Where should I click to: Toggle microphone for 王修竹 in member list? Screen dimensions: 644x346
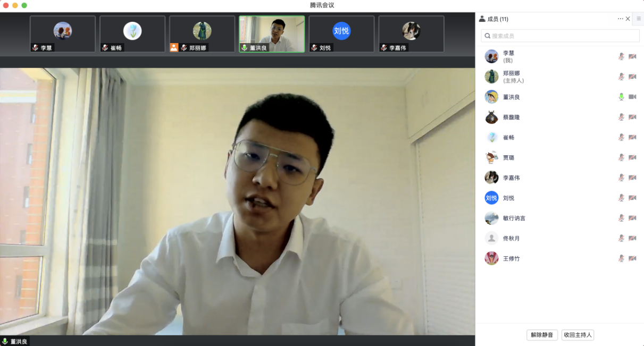[x=621, y=258]
